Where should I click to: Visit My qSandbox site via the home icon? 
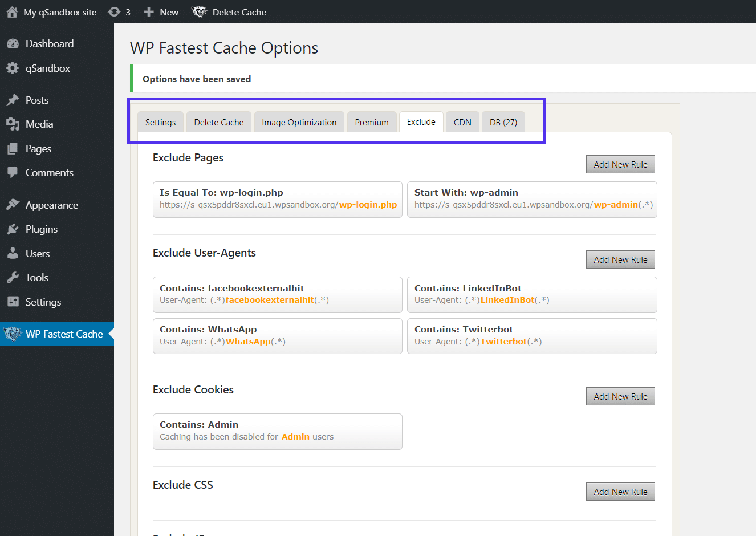coord(11,11)
